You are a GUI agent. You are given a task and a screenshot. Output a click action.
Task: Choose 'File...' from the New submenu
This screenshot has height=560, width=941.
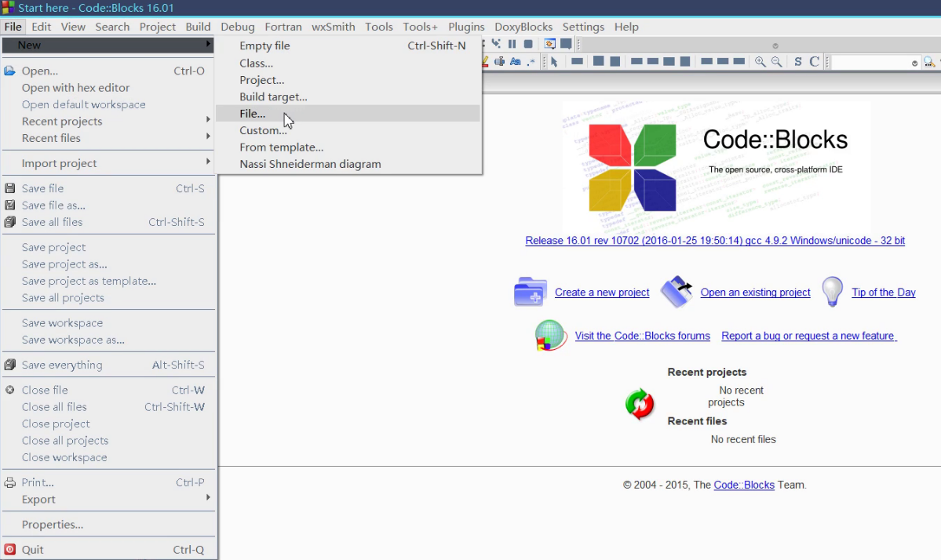253,114
